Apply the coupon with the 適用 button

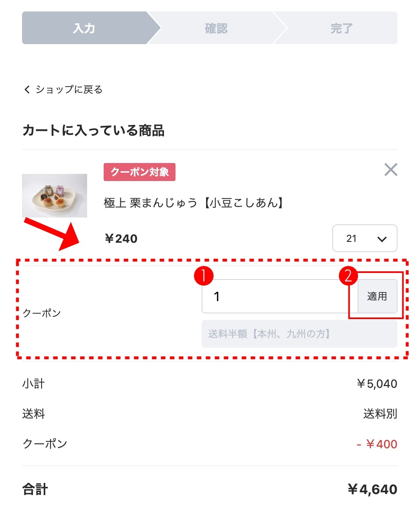coord(377,296)
